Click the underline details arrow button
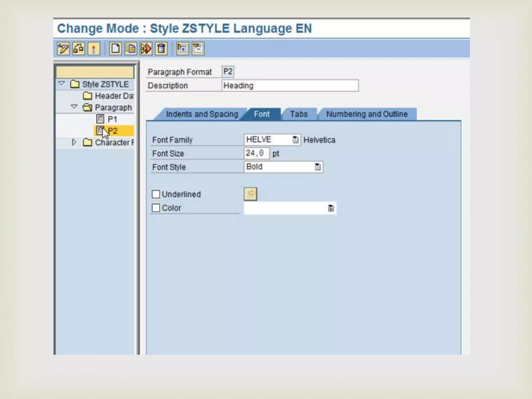The width and height of the screenshot is (532, 399). [250, 194]
